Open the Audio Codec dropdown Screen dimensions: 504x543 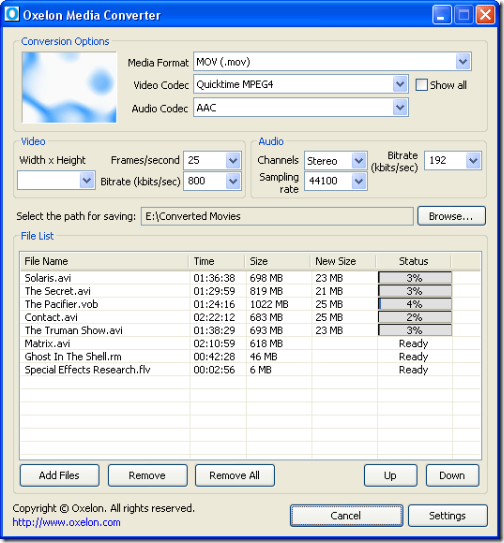[x=400, y=108]
